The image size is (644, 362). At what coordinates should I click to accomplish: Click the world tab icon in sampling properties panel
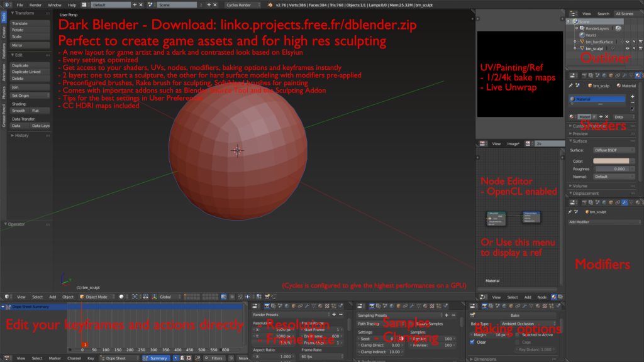[391, 306]
